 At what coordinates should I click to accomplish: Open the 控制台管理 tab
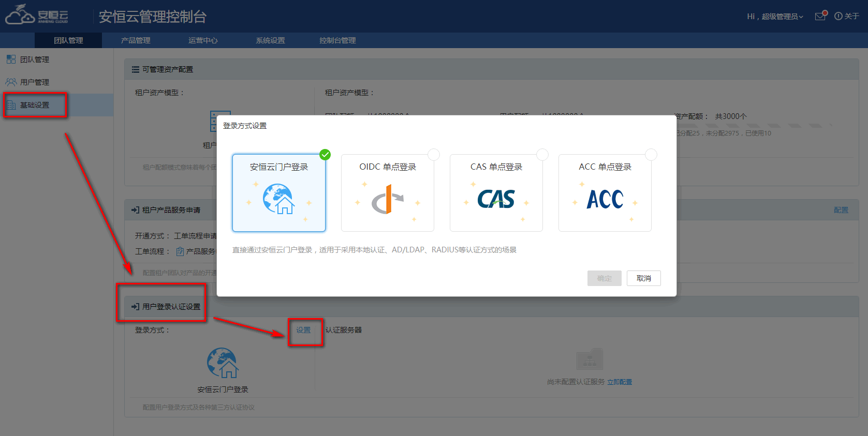[337, 40]
